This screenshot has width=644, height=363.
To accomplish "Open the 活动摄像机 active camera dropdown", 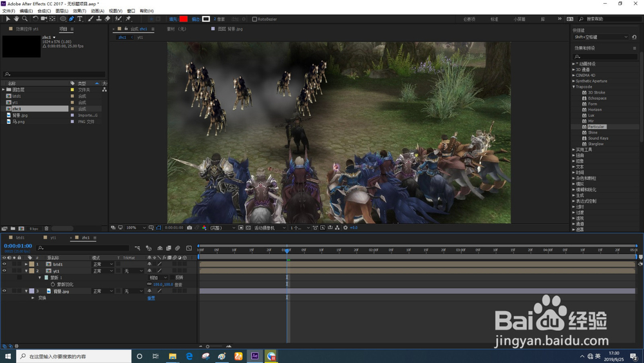I will pos(269,228).
